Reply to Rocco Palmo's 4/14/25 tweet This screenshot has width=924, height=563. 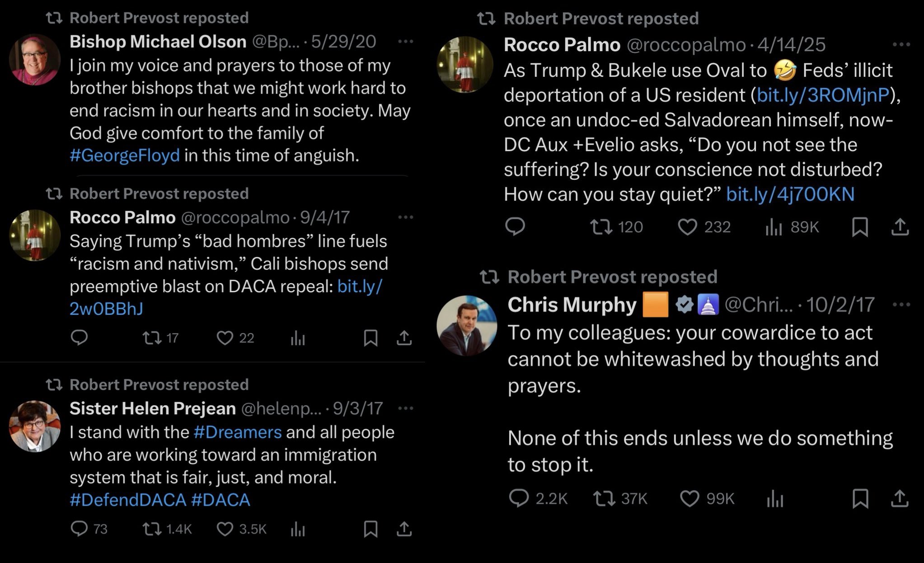[515, 227]
